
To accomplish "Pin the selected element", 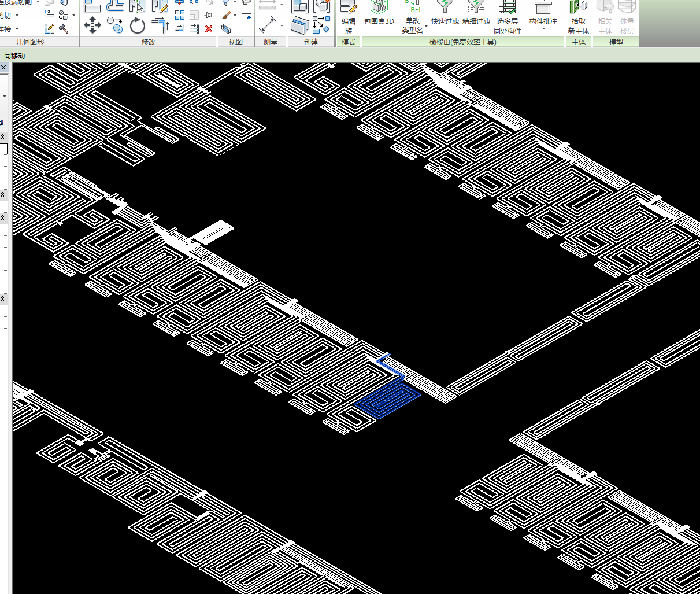I will click(209, 16).
